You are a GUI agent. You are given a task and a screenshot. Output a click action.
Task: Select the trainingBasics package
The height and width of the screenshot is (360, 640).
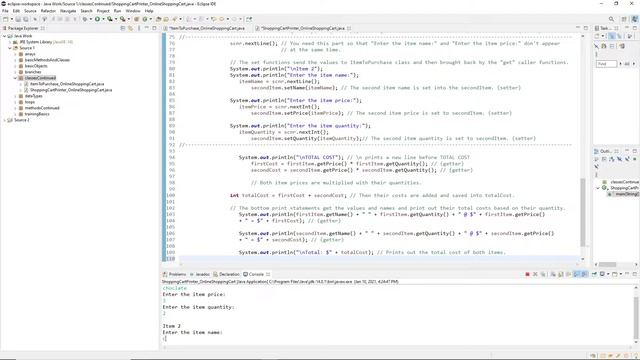tap(37, 114)
